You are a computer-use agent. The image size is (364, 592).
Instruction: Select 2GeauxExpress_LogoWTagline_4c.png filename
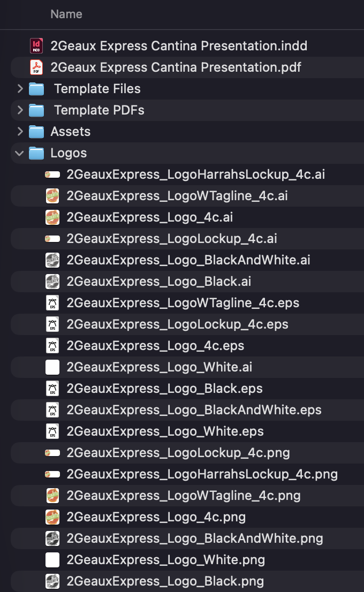click(184, 496)
